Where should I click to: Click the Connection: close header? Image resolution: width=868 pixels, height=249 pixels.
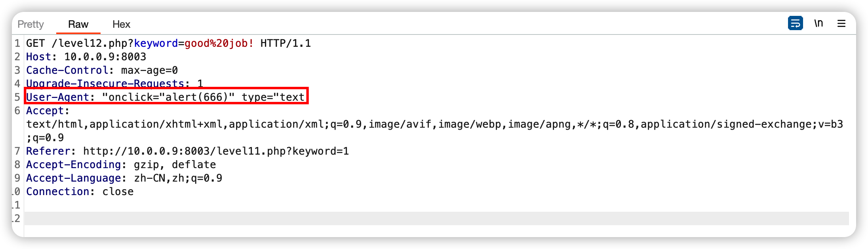(80, 192)
